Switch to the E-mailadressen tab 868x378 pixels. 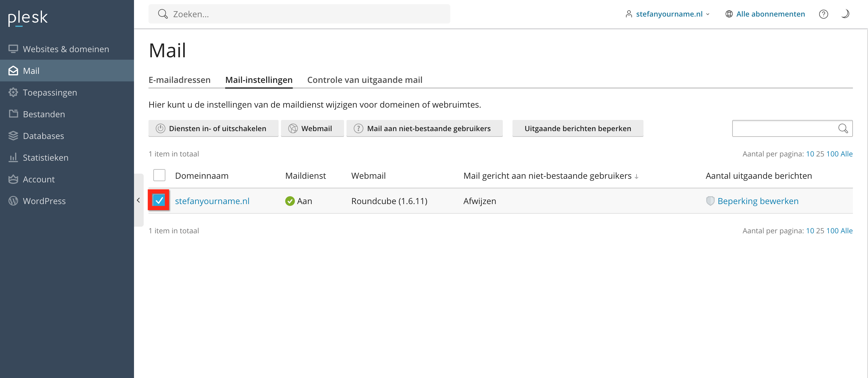click(179, 80)
